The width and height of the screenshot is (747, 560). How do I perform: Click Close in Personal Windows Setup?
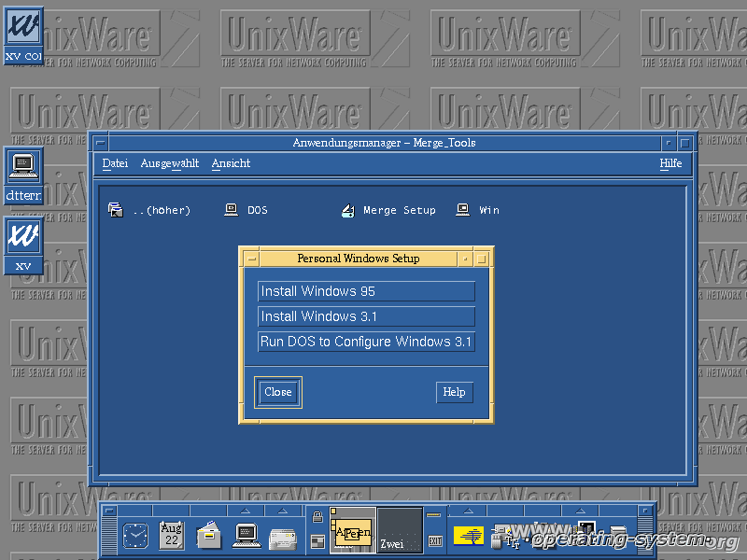tap(278, 392)
